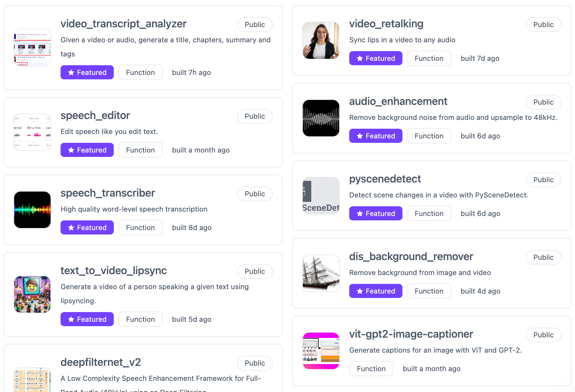Click the video_retalking portrait icon

[x=321, y=41]
